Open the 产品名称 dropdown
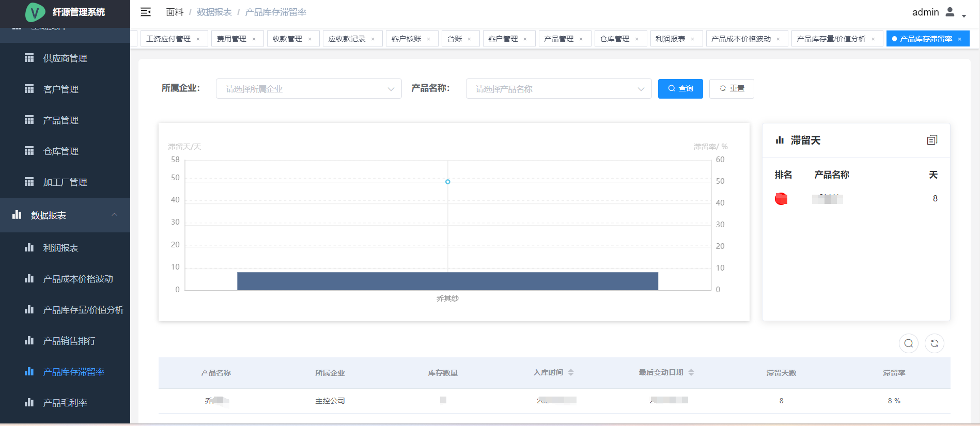 (x=558, y=89)
